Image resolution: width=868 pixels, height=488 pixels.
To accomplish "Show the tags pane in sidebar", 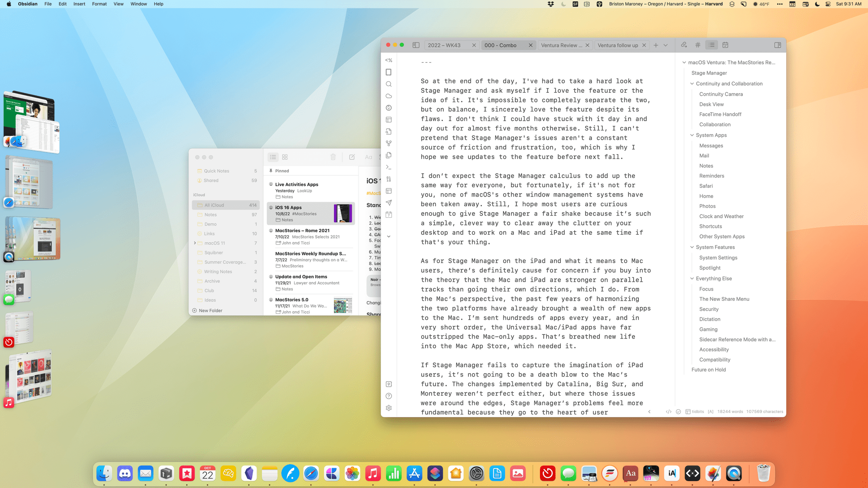I will tap(698, 45).
